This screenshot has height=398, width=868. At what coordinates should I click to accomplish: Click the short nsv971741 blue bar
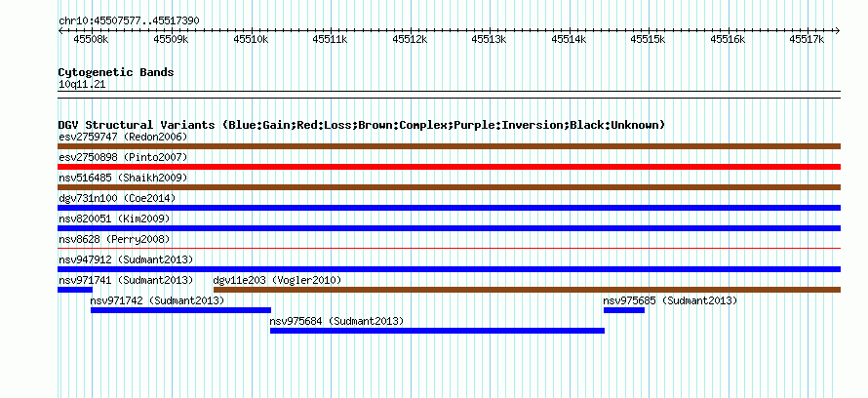75,290
